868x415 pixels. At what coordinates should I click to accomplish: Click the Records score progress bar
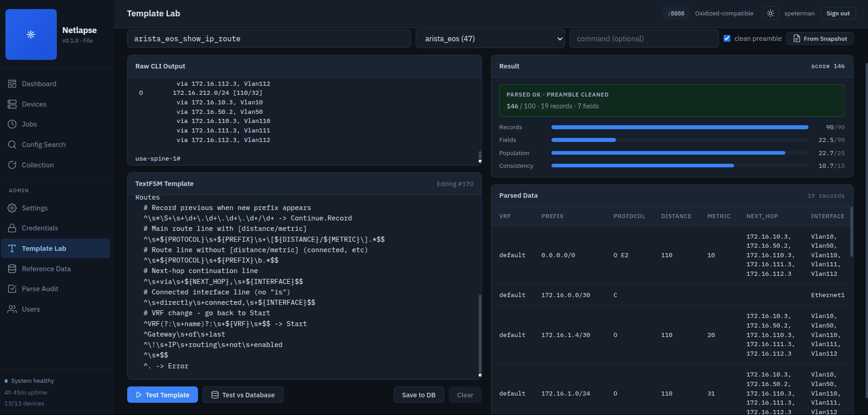(680, 127)
